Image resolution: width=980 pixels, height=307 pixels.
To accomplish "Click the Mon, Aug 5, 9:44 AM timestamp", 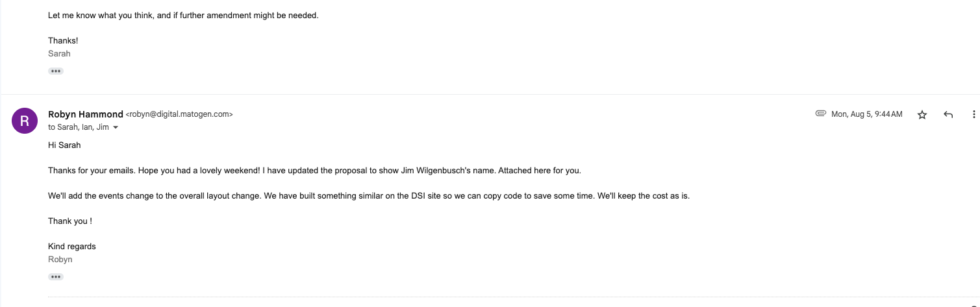I will pos(866,114).
